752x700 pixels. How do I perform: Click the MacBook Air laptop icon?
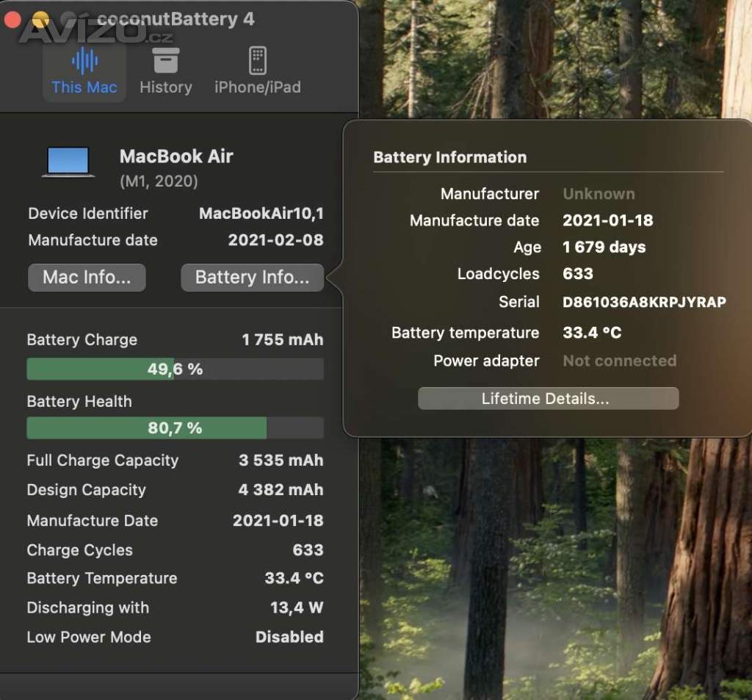coord(68,162)
